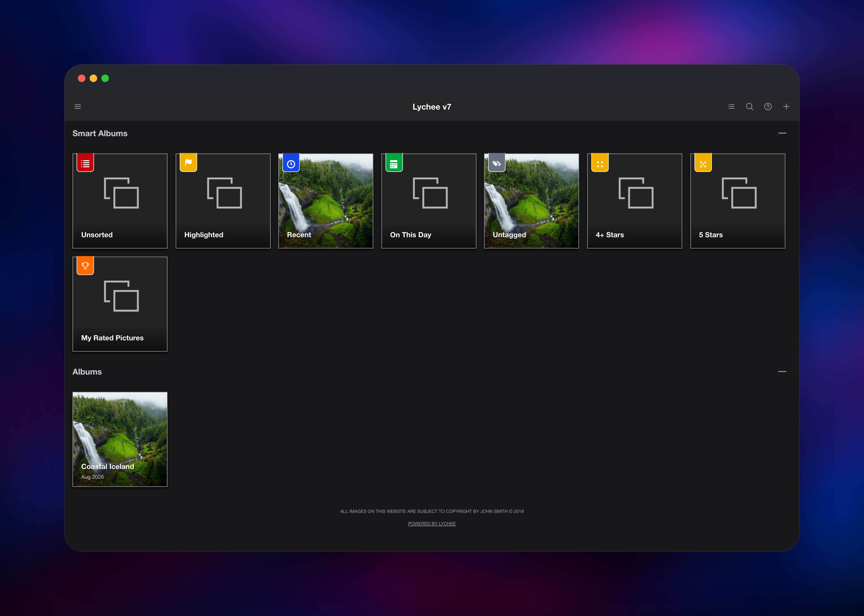The image size is (864, 616).
Task: Collapse the Albums section
Action: point(782,371)
